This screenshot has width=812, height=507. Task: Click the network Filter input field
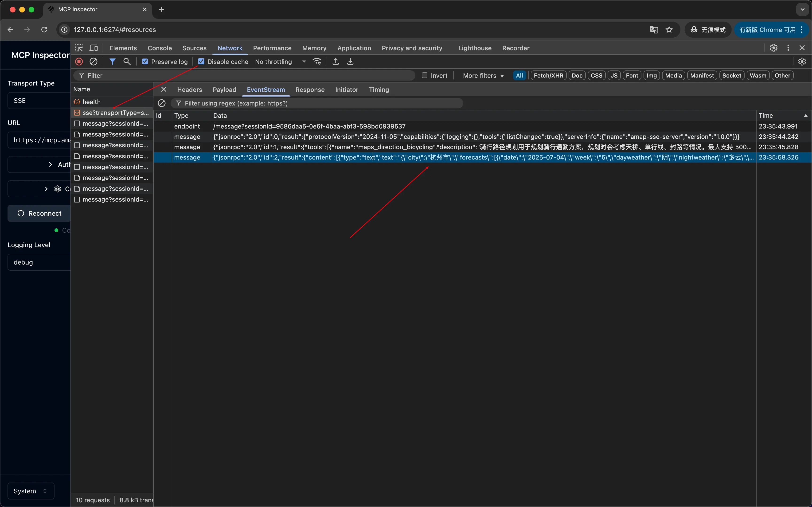click(245, 75)
